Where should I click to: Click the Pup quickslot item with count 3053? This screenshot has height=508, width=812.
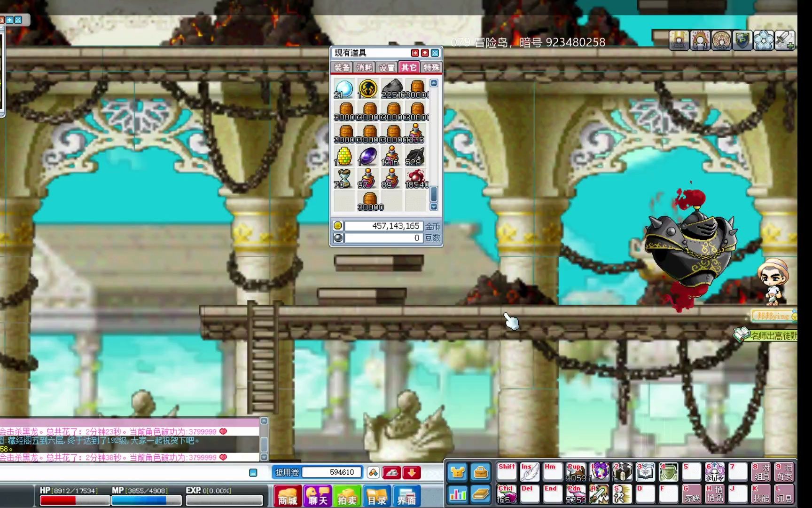tap(576, 472)
